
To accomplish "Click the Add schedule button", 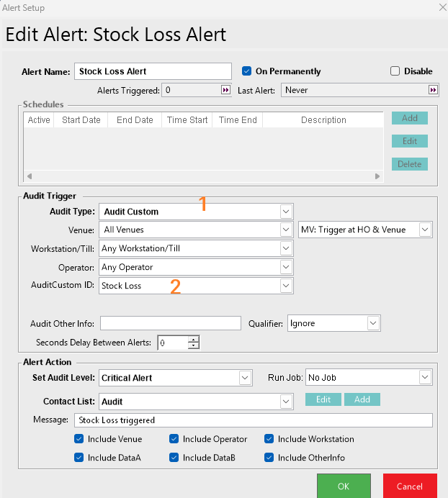I will coord(409,118).
